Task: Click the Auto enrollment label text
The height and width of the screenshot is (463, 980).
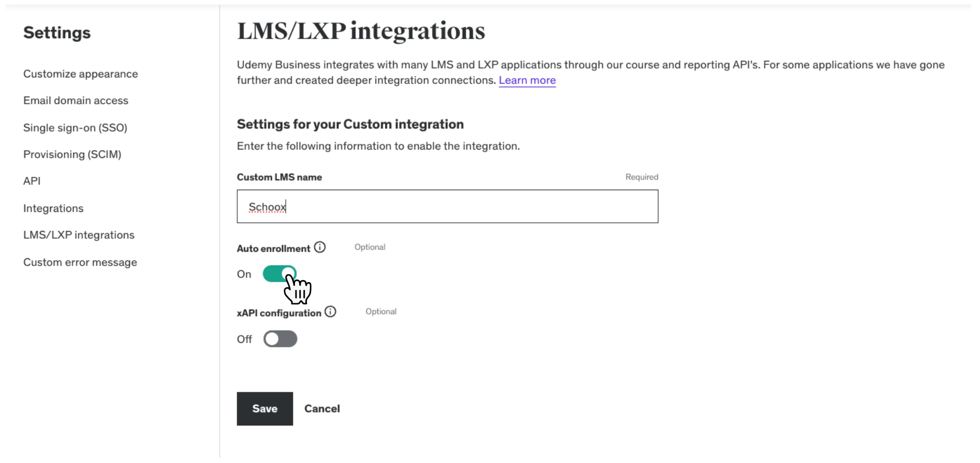Action: 273,249
